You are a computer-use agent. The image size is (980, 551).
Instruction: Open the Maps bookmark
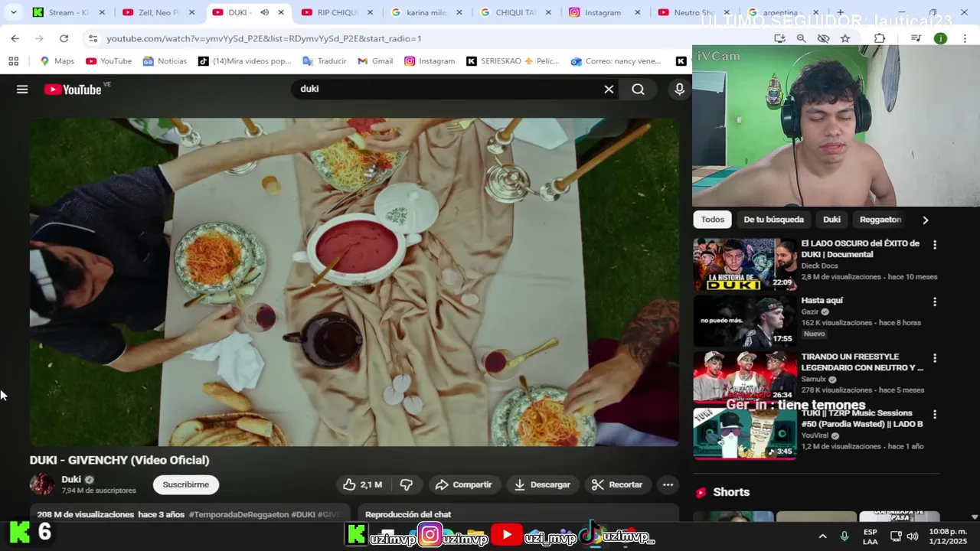click(x=57, y=61)
